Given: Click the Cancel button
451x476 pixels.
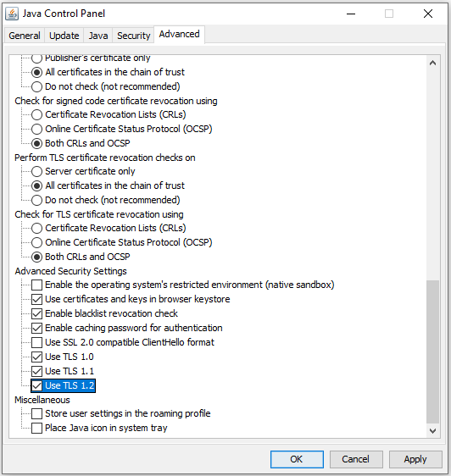Looking at the screenshot, I should click(x=356, y=459).
